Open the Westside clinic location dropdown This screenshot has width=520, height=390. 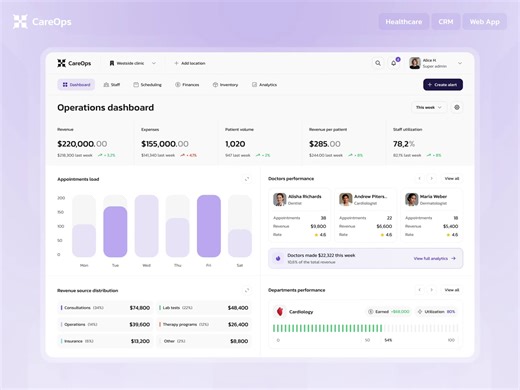click(x=133, y=63)
